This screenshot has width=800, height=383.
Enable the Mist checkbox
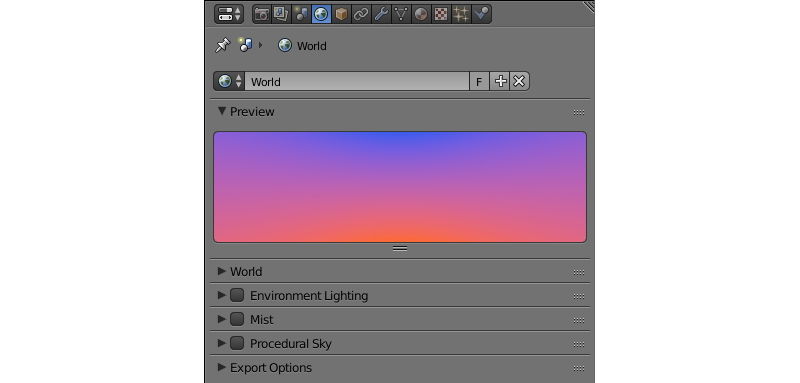coord(237,319)
